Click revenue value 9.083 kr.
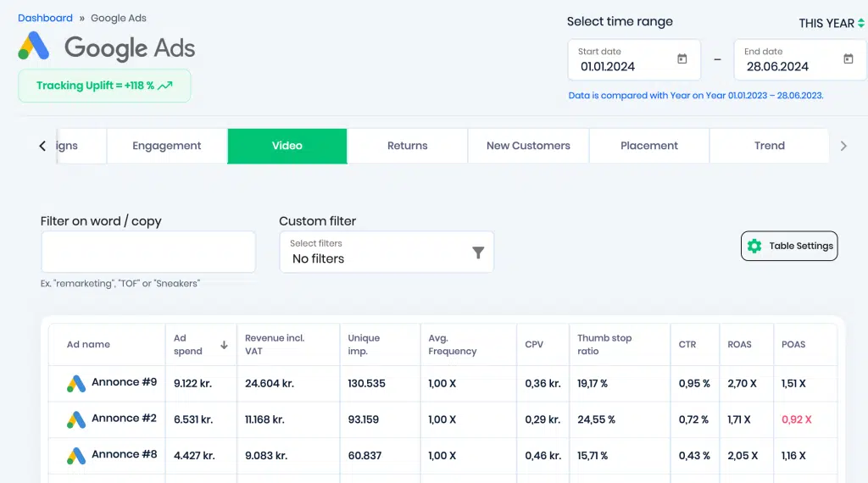 [266, 455]
